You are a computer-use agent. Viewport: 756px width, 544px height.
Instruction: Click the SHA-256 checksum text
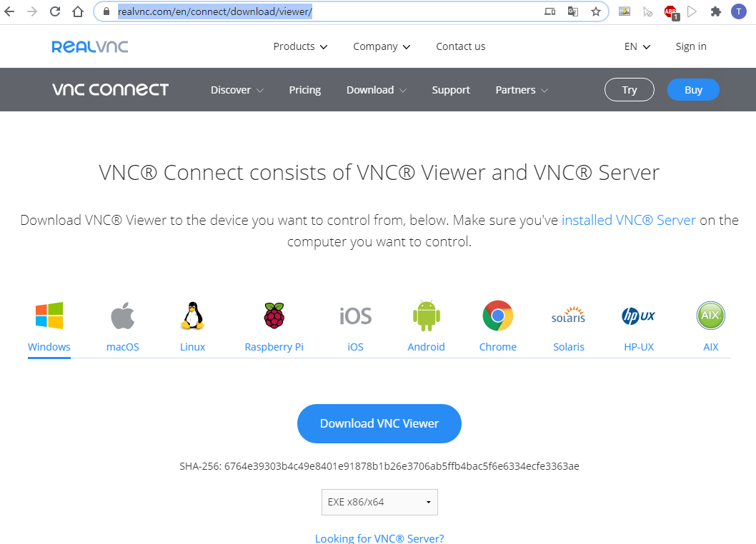pos(379,466)
